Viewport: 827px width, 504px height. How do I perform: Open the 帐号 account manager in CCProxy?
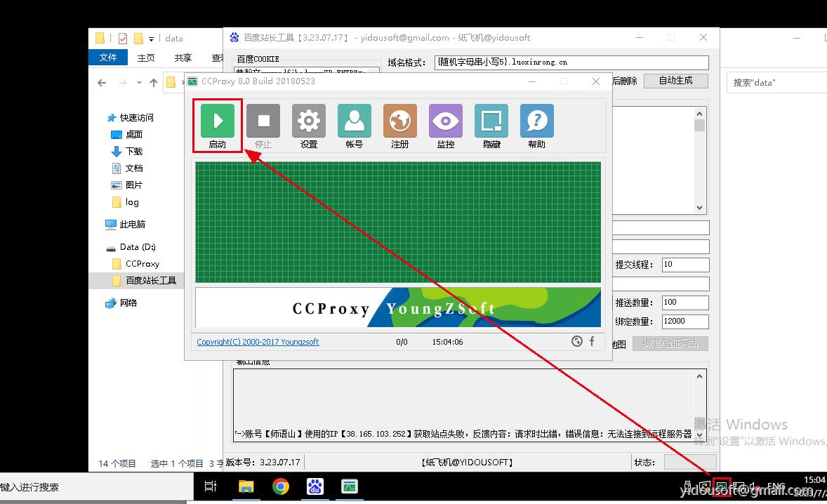(354, 126)
